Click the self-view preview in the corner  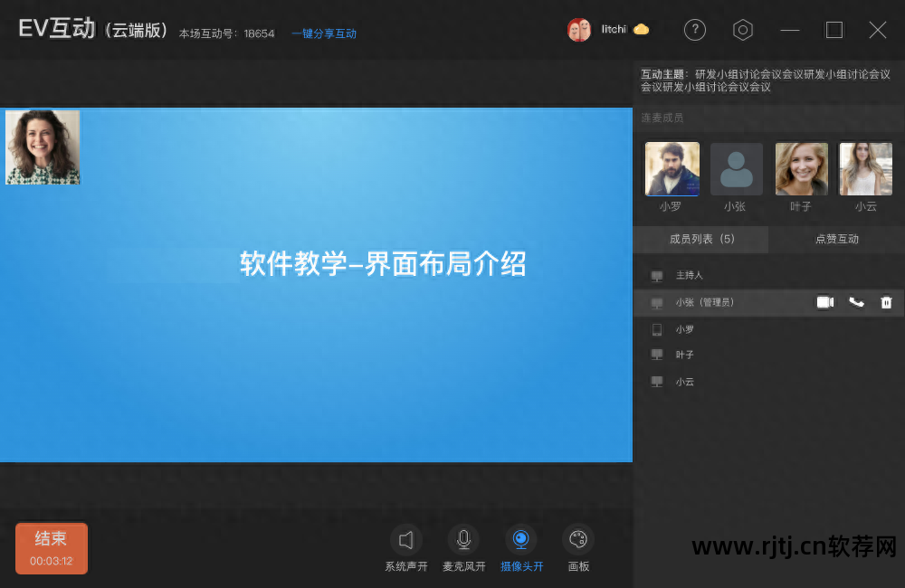pyautogui.click(x=43, y=147)
